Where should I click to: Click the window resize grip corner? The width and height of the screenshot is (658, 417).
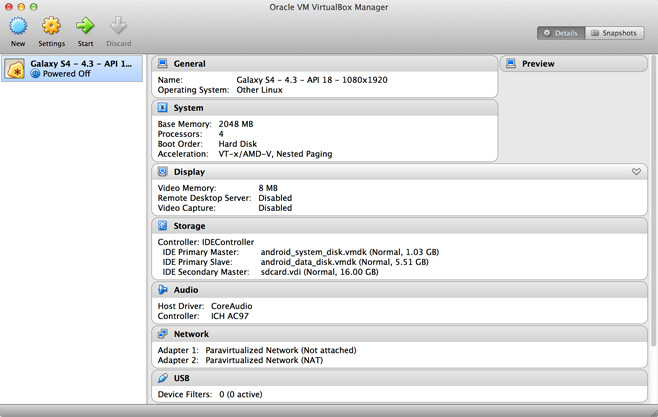click(653, 413)
